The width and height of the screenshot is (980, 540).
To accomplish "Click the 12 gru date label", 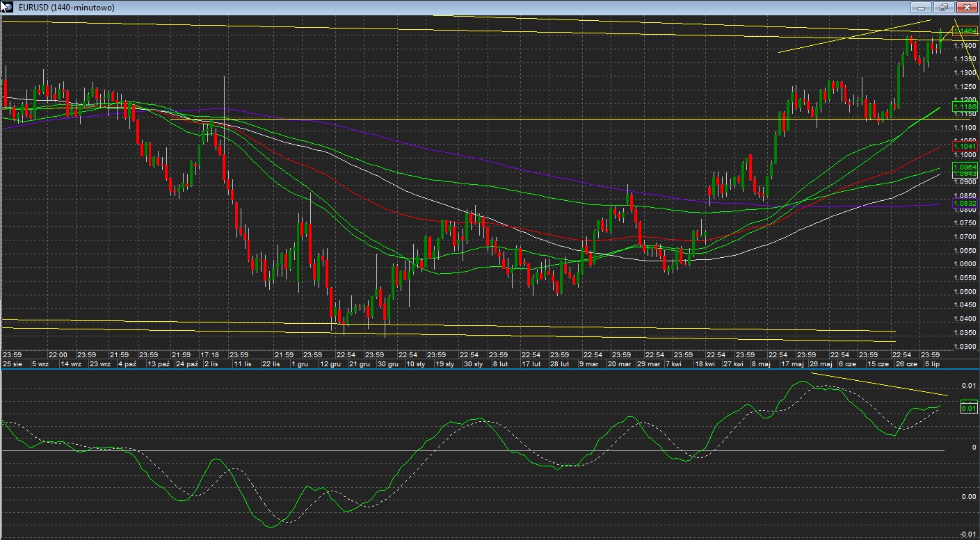I will tap(330, 363).
